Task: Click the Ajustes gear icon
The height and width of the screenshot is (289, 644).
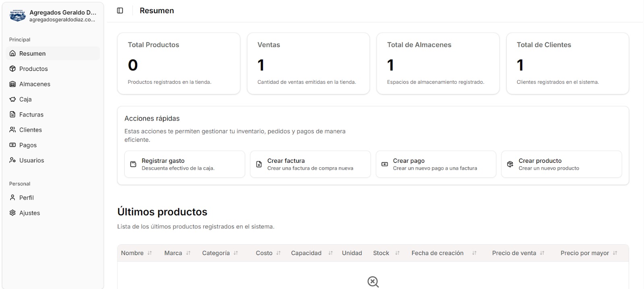Action: point(12,213)
